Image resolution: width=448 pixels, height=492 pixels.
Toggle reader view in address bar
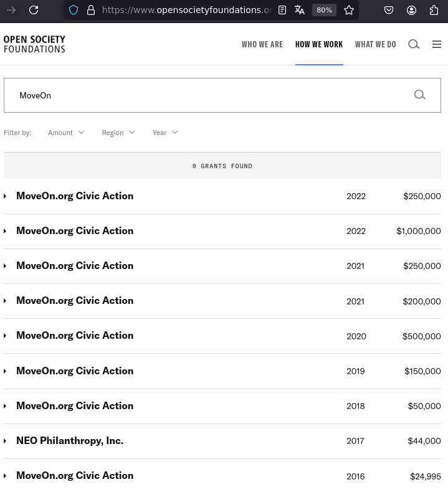tap(282, 10)
